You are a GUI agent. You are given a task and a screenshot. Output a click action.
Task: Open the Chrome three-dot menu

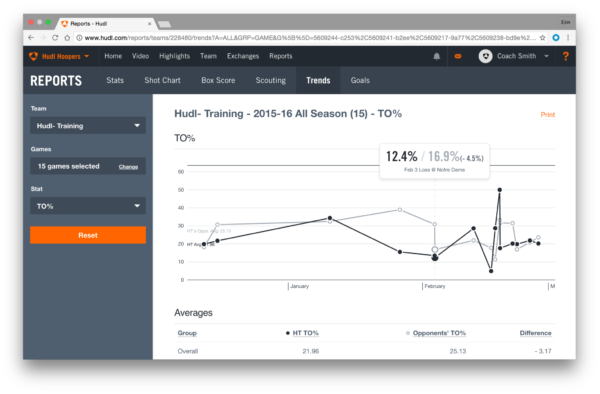pos(568,37)
